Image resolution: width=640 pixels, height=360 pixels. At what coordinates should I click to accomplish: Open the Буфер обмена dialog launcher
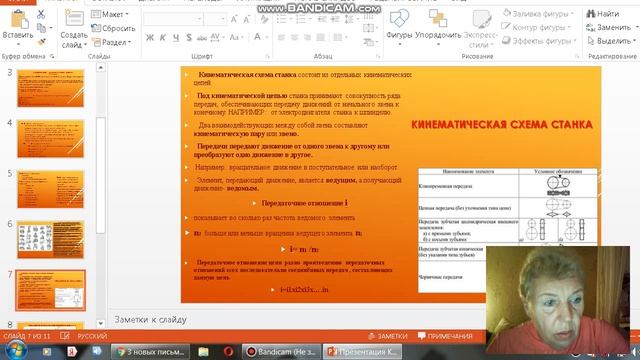(x=52, y=56)
